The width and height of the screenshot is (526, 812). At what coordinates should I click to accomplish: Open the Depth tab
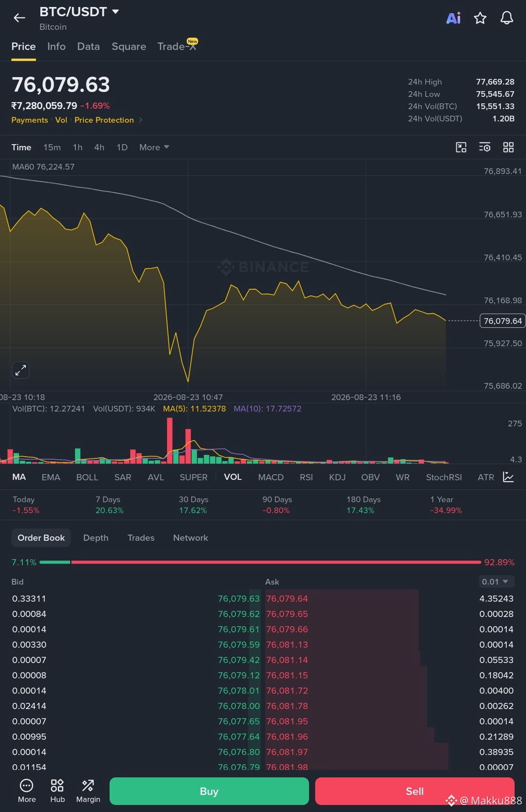click(x=96, y=538)
